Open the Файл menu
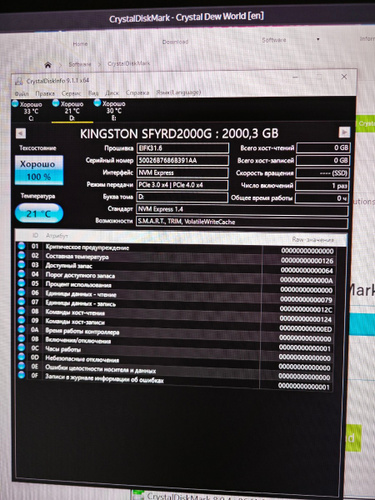 point(22,94)
